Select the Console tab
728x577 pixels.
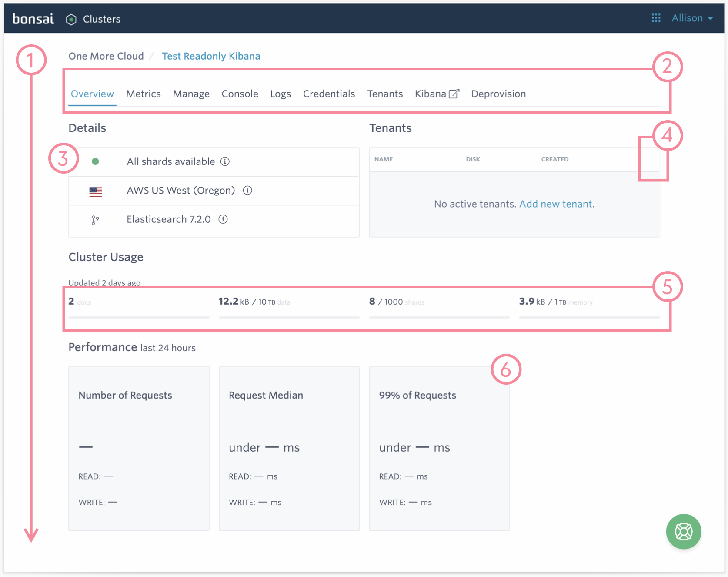(x=240, y=94)
